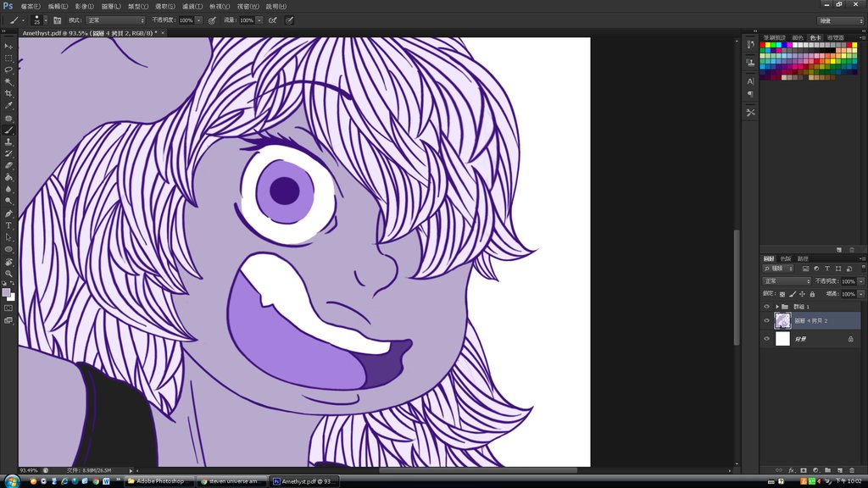
Task: Select the Magic Wand tool
Action: 8,82
